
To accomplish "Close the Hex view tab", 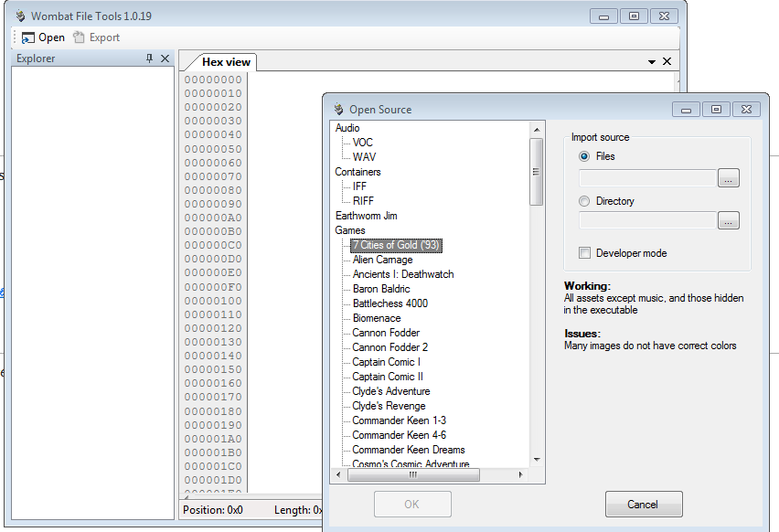I will click(x=667, y=61).
